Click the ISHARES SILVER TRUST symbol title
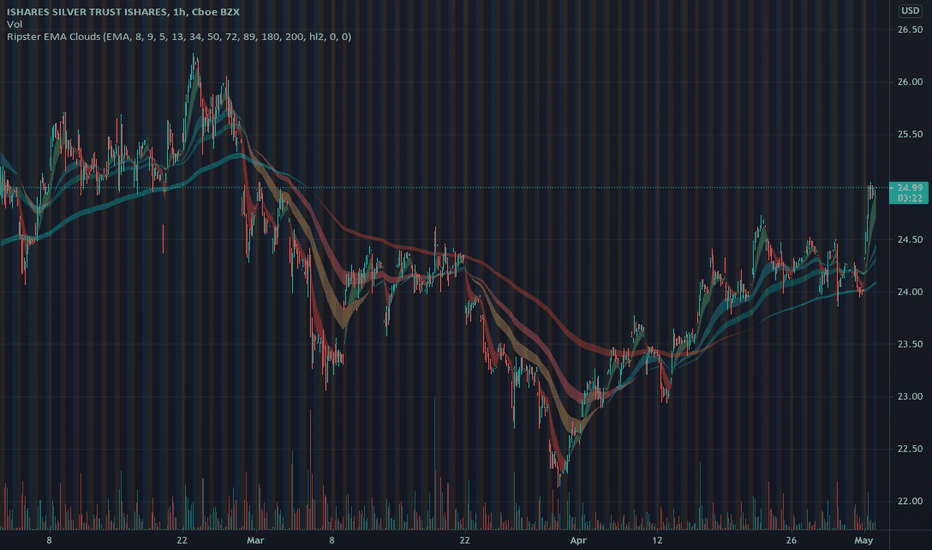The width and height of the screenshot is (932, 550). 123,11
